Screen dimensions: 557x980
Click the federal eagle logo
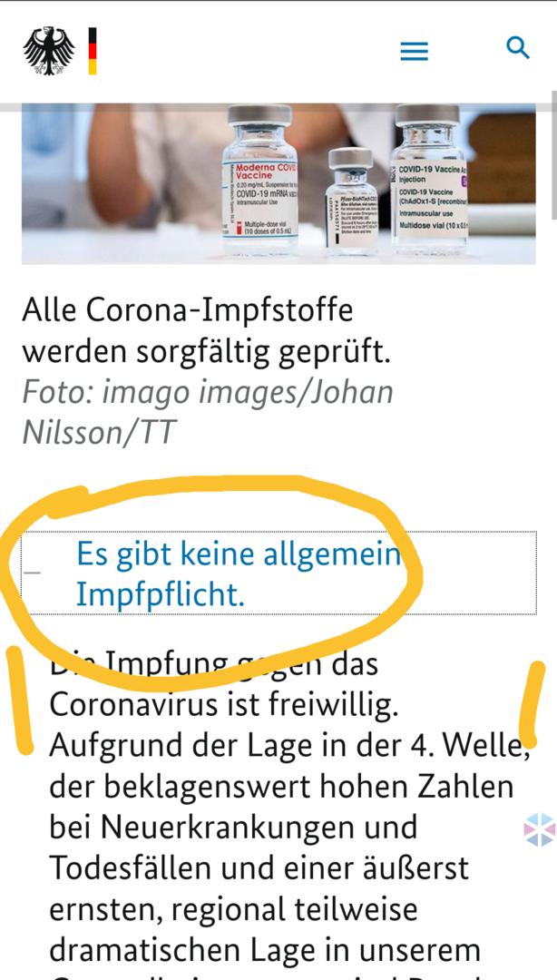tap(49, 51)
